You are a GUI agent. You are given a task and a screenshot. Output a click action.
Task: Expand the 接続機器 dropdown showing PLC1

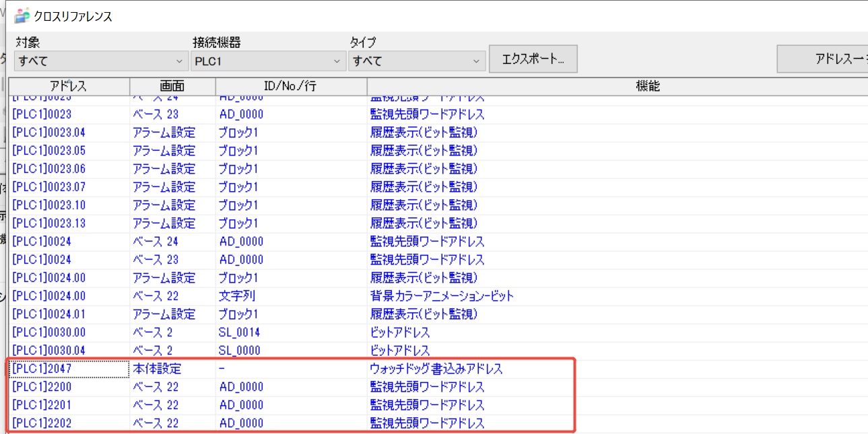268,61
